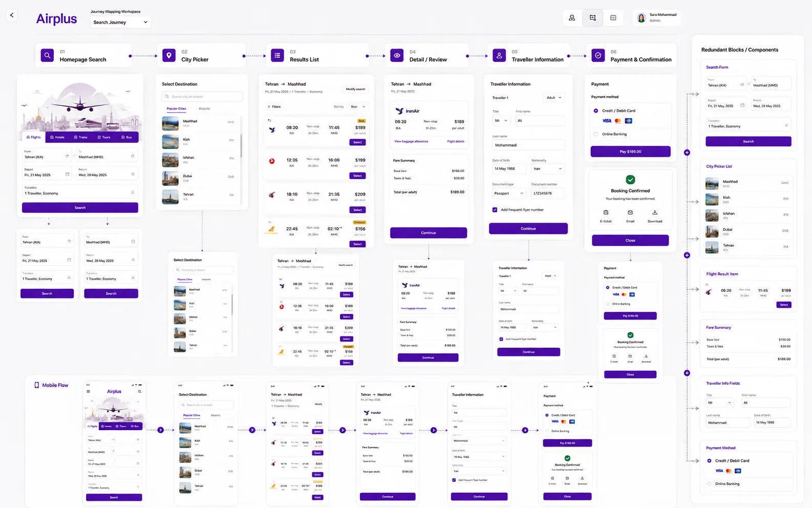Click the person icon of step 05 Traveller Information
The height and width of the screenshot is (508, 812).
pos(499,55)
